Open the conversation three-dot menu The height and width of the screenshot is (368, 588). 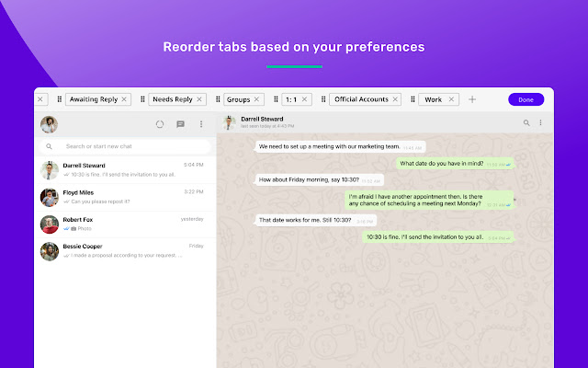(x=540, y=122)
